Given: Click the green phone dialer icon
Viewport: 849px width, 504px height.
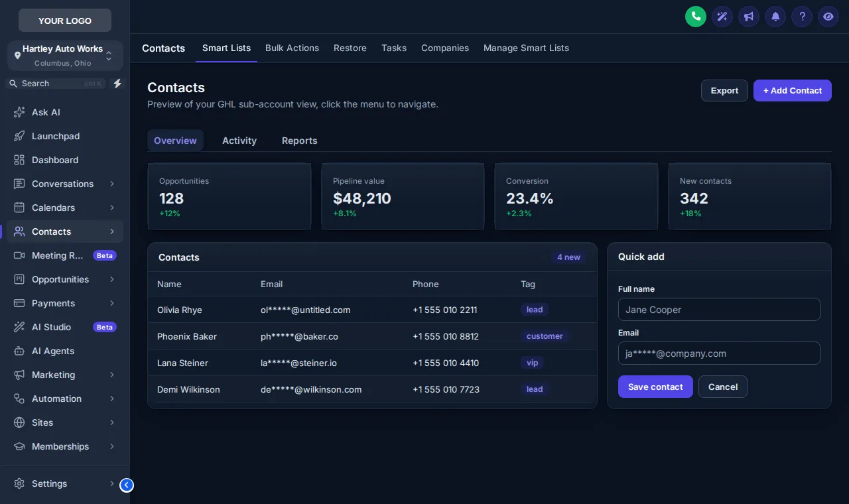Looking at the screenshot, I should (x=695, y=17).
